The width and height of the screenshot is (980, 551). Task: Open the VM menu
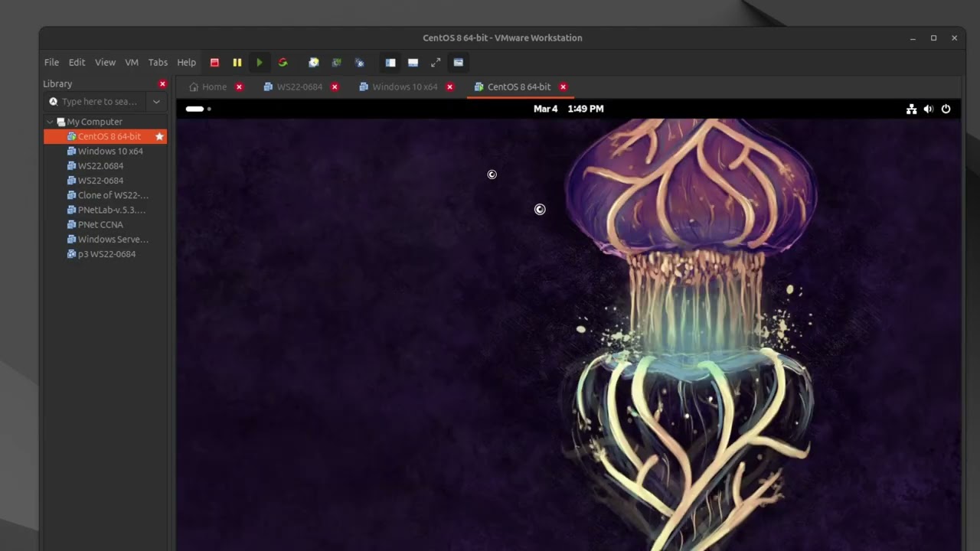tap(132, 63)
